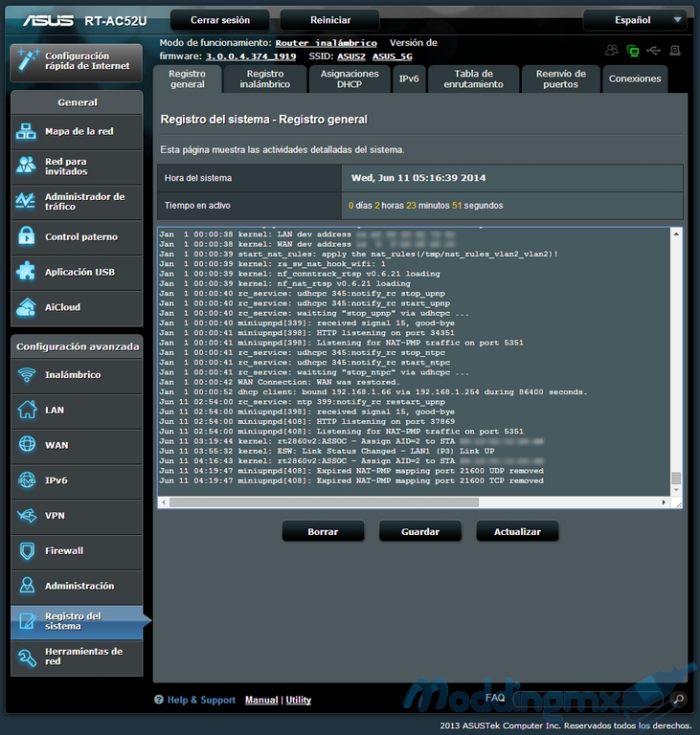Switch to the Registro general tab

tap(187, 78)
